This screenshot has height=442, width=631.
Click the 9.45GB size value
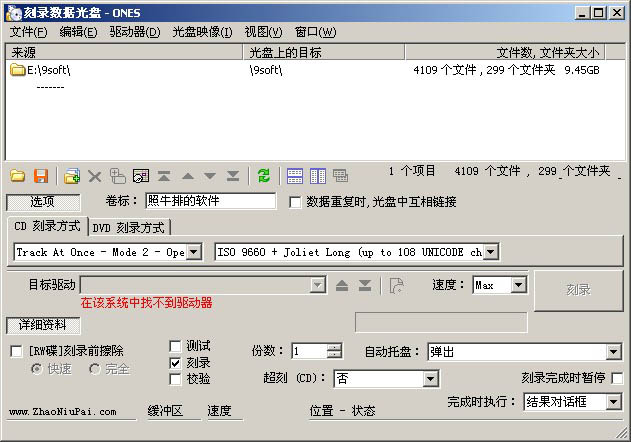click(582, 70)
